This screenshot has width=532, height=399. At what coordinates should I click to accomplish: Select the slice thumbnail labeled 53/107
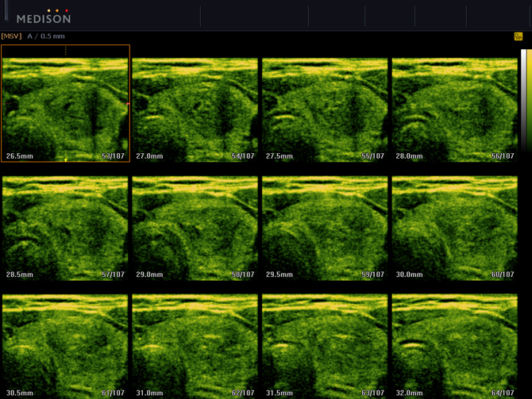(65, 103)
